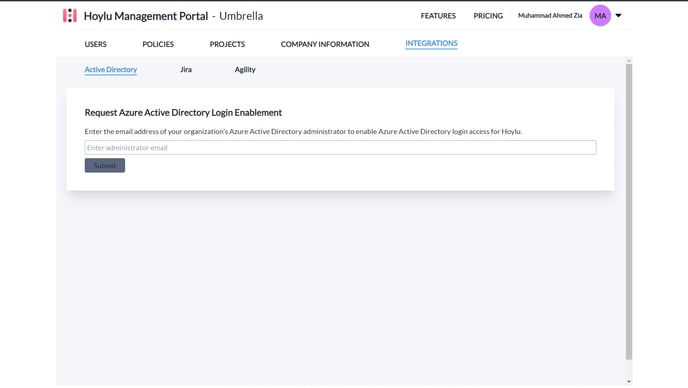Click the Muhammad Ahmed Zia username
The height and width of the screenshot is (388, 688).
coord(550,15)
